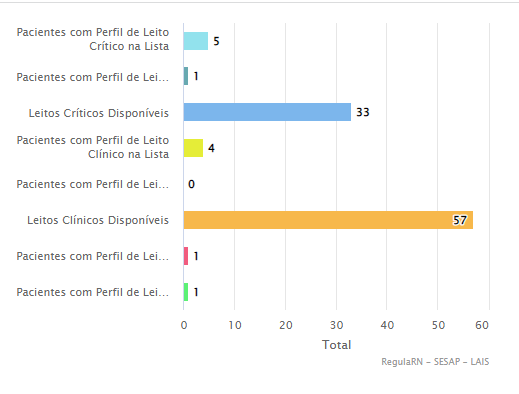519x394 pixels.
Task: Click the small green bar at bottom
Action: [x=186, y=292]
